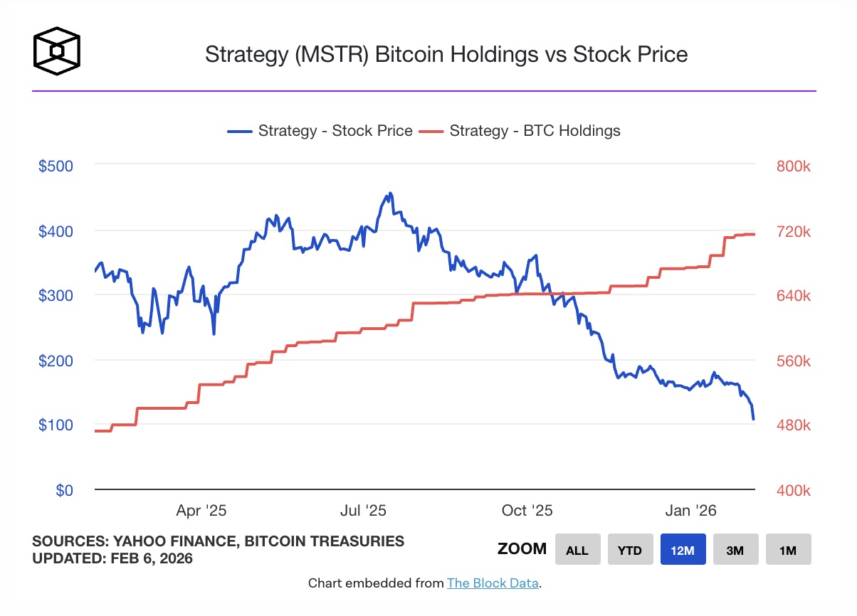Click the chart title text
Screen dimensions: 857x616
point(446,54)
